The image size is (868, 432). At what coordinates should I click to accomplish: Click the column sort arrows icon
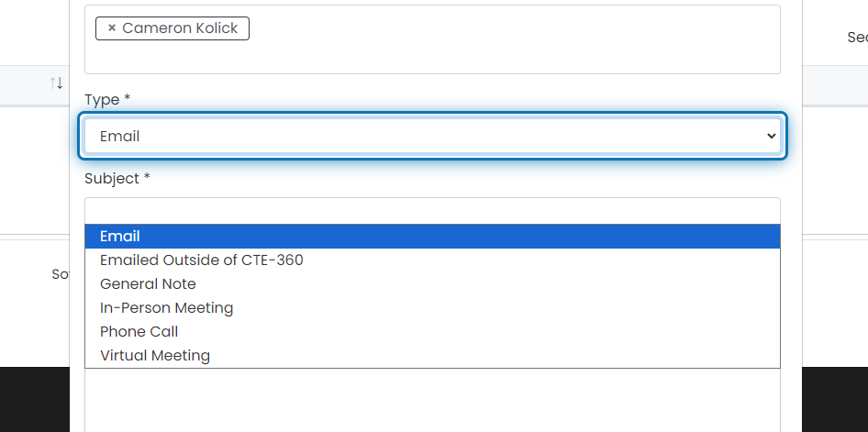pos(56,83)
